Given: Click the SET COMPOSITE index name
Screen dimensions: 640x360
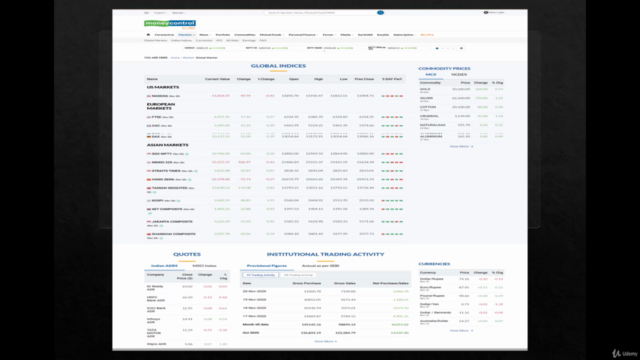Looking at the screenshot, I should click(x=167, y=209).
